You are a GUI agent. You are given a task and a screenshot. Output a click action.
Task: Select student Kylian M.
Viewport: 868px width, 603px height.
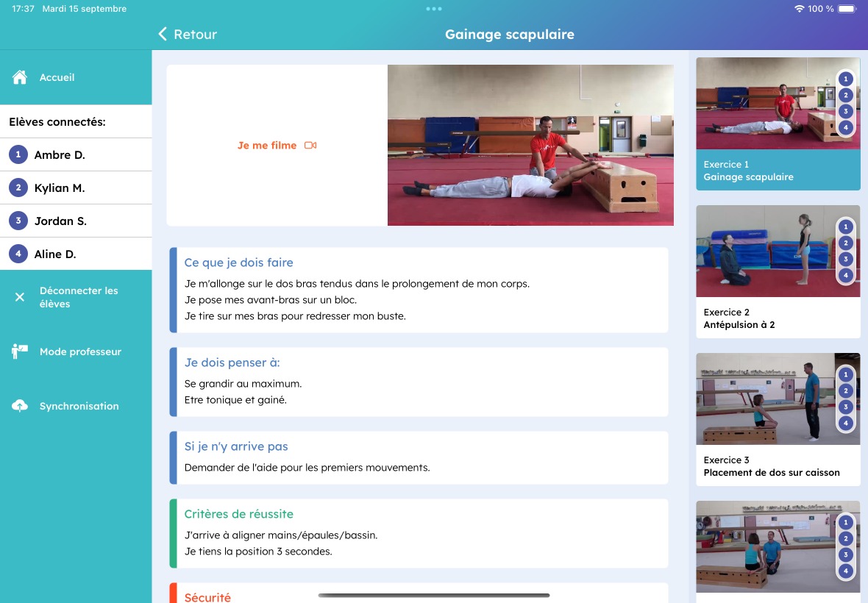[x=76, y=188]
